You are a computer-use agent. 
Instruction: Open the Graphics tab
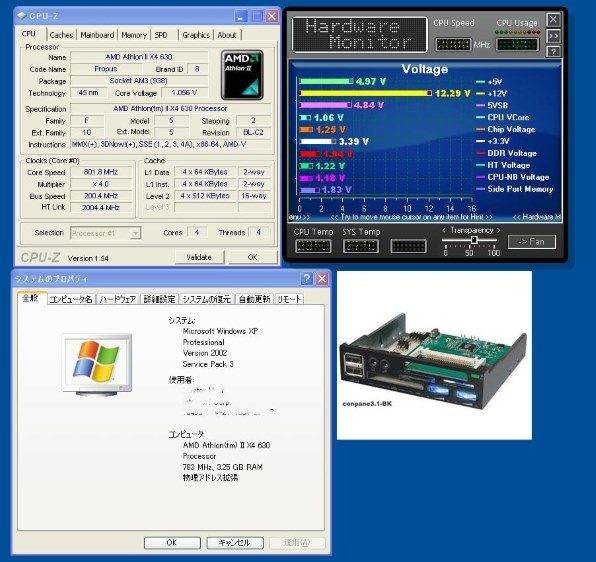click(196, 35)
